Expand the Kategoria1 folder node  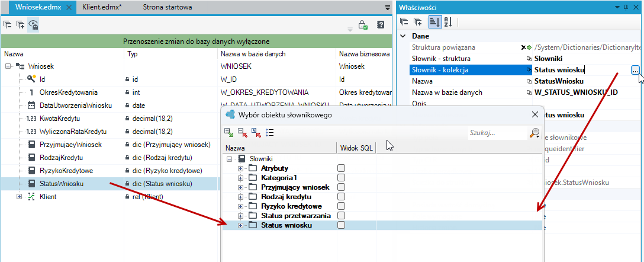[x=241, y=178]
